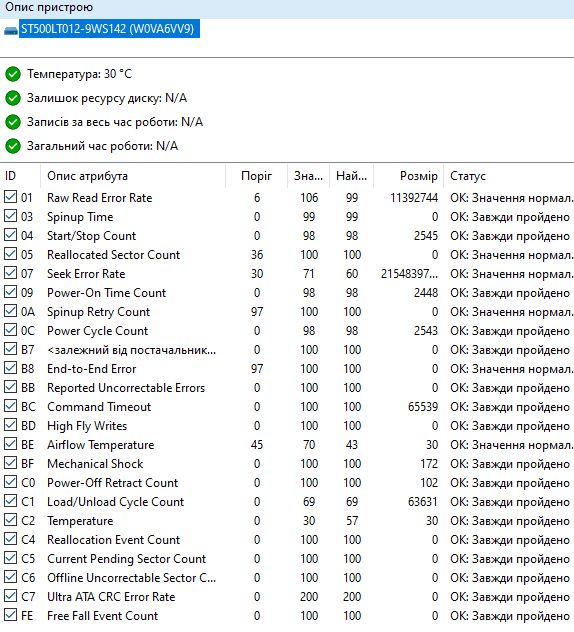Click the Записів за весь час роботи: N/A line
574x632 pixels.
point(115,122)
